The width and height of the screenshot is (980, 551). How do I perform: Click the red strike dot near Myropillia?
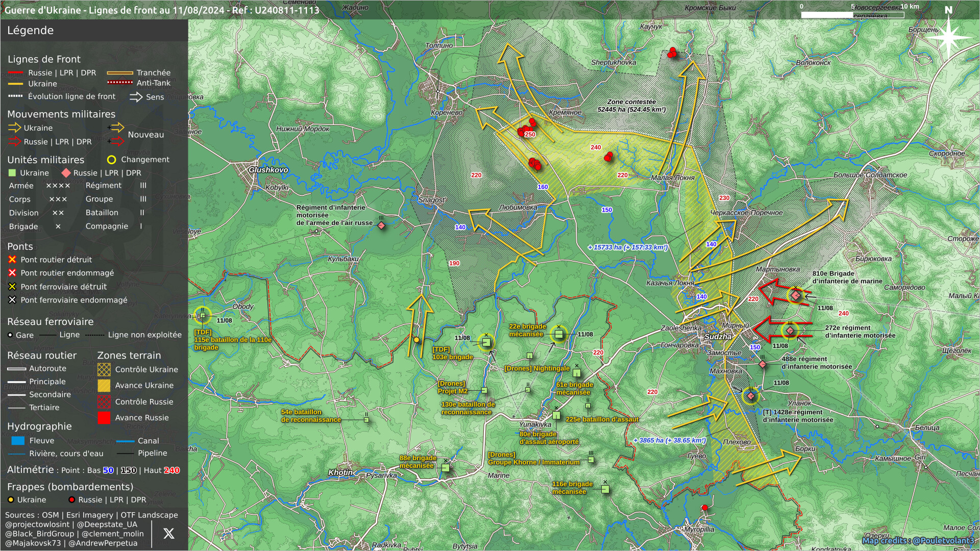pyautogui.click(x=705, y=508)
